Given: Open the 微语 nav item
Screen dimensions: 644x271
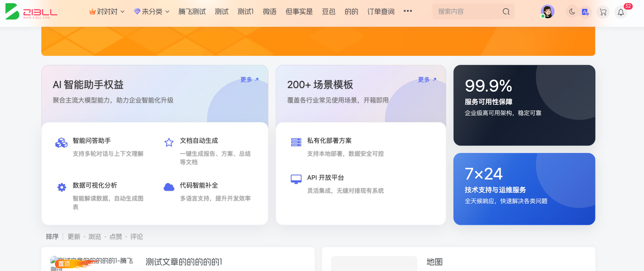Looking at the screenshot, I should tap(270, 12).
